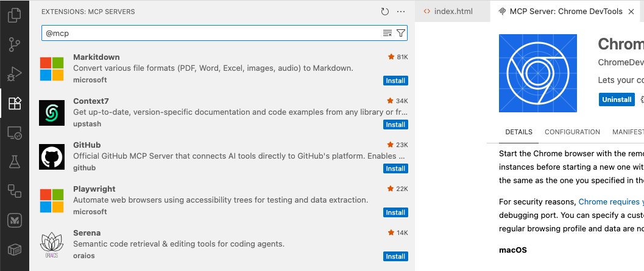
Task: Open the Explorer view in activity bar
Action: pos(15,15)
